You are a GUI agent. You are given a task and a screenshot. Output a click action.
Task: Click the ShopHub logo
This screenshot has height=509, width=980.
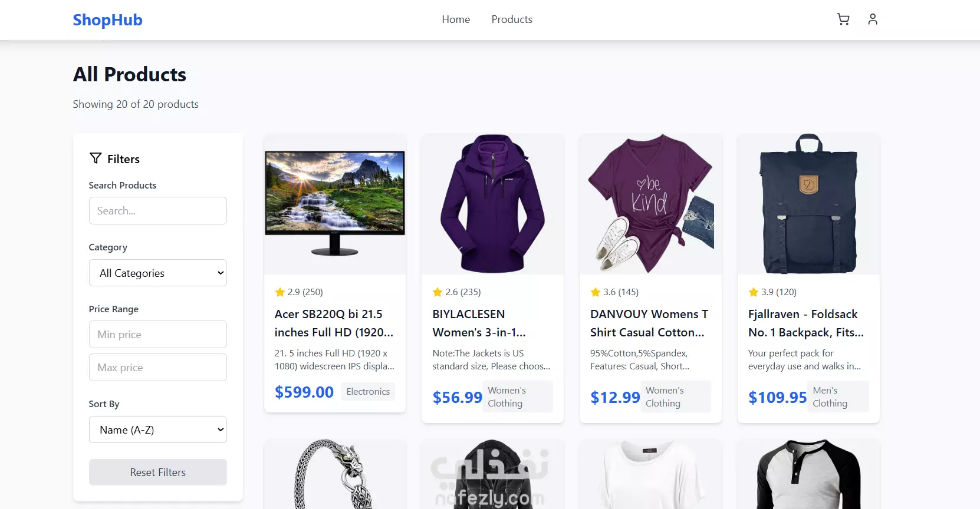point(107,19)
